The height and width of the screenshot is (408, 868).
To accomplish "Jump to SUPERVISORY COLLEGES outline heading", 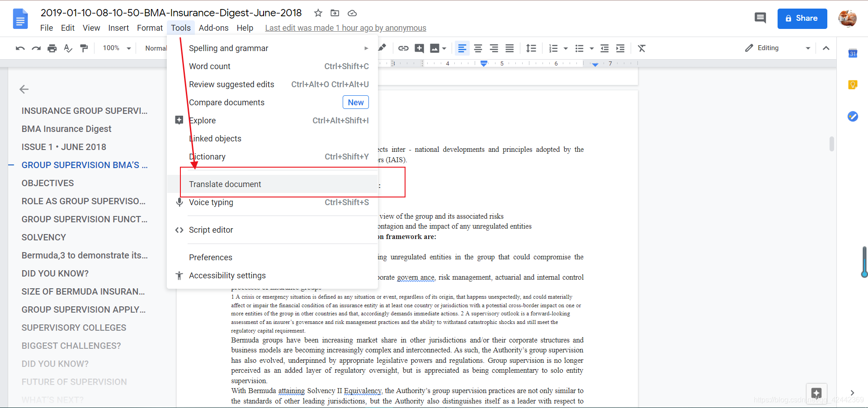I will (74, 328).
